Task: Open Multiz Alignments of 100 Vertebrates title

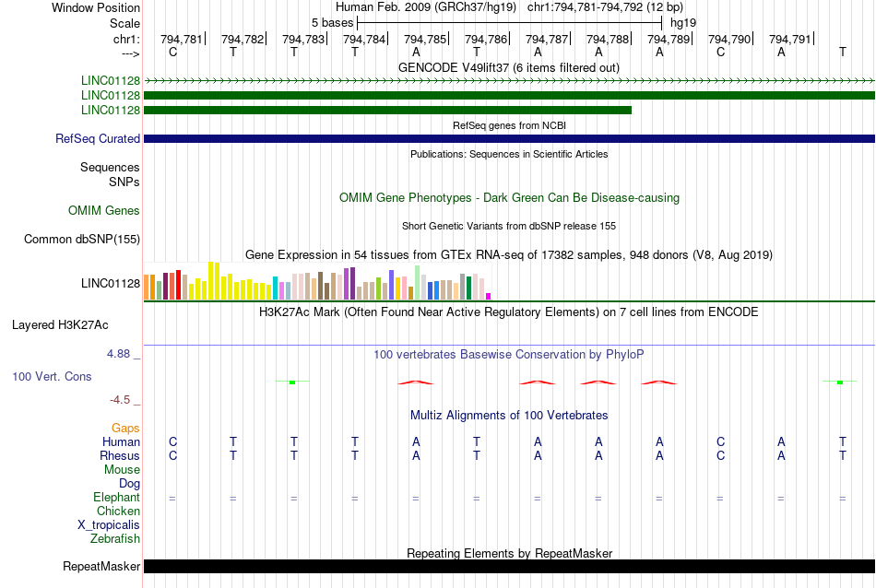Action: point(509,416)
